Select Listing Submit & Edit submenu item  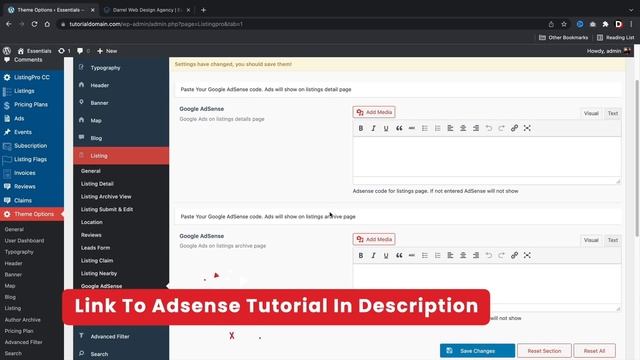coord(107,209)
